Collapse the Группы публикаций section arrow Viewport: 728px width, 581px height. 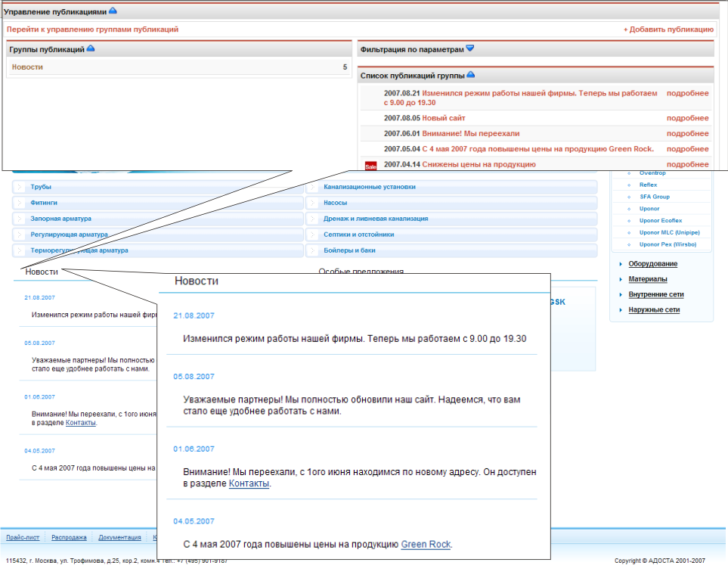click(x=91, y=48)
